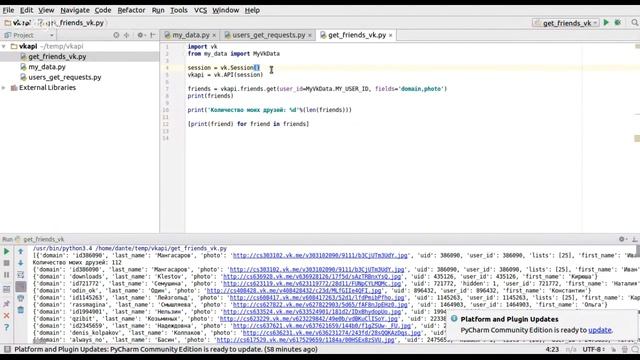Open the VCS menu
Screen dimensions: 640x360
(200, 10)
